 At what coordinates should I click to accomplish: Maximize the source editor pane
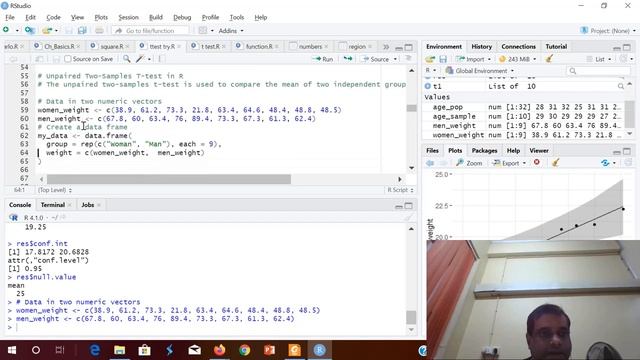point(409,47)
